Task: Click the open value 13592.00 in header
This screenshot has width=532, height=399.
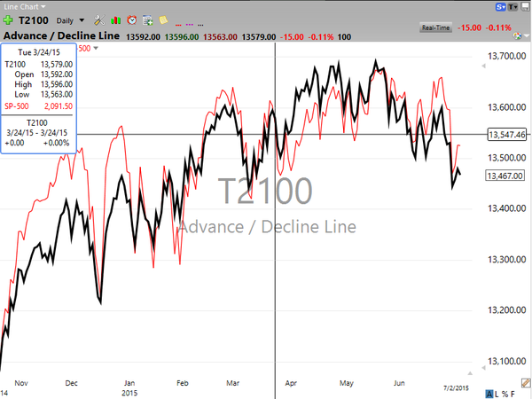Action: click(143, 36)
